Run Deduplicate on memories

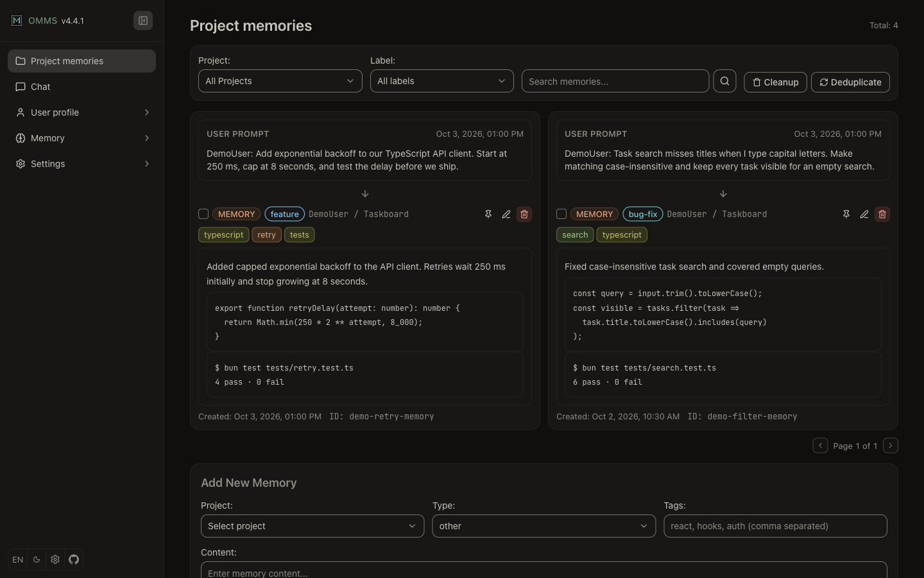click(x=850, y=82)
